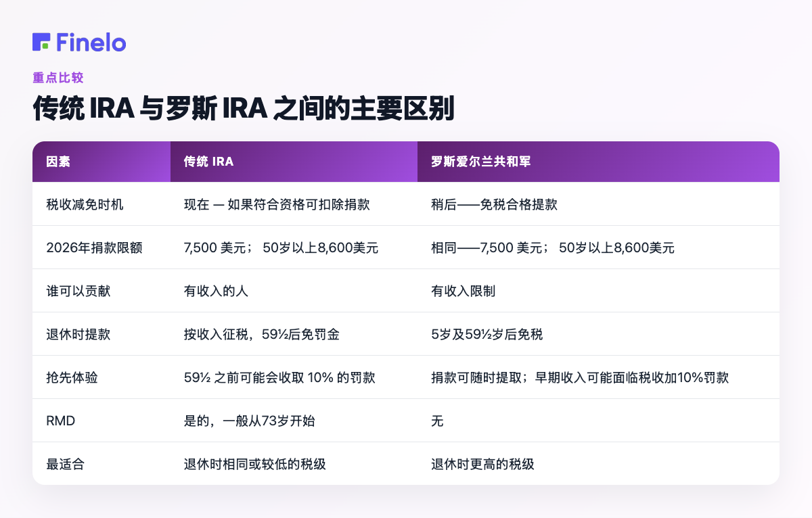The width and height of the screenshot is (812, 518).
Task: Select the row label 抢先体验
Action: [72, 377]
